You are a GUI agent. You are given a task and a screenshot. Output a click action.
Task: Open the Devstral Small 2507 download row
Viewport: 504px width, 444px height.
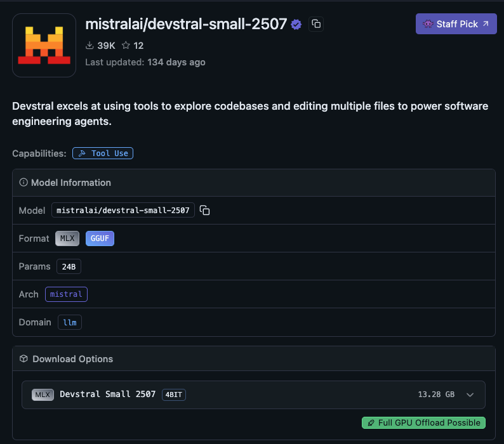(253, 395)
